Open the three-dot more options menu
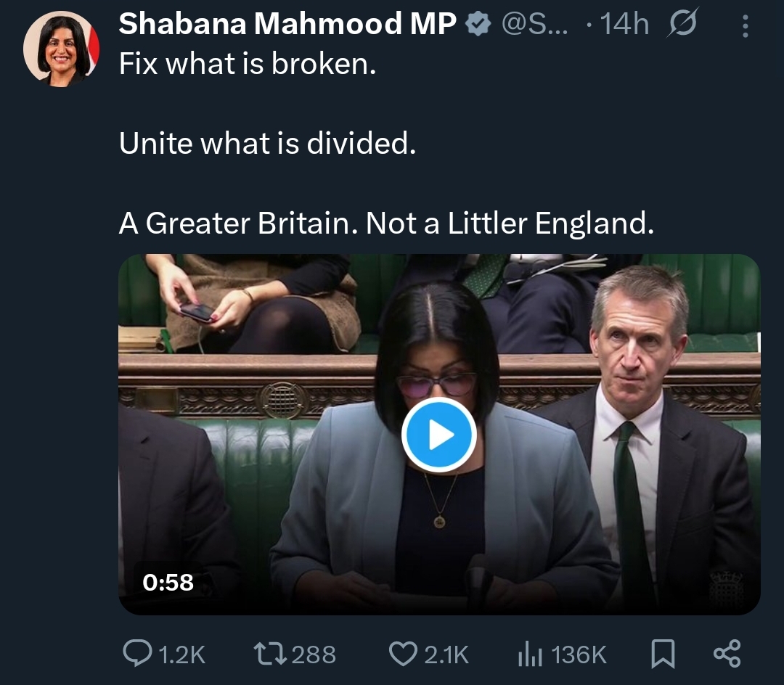 click(745, 26)
